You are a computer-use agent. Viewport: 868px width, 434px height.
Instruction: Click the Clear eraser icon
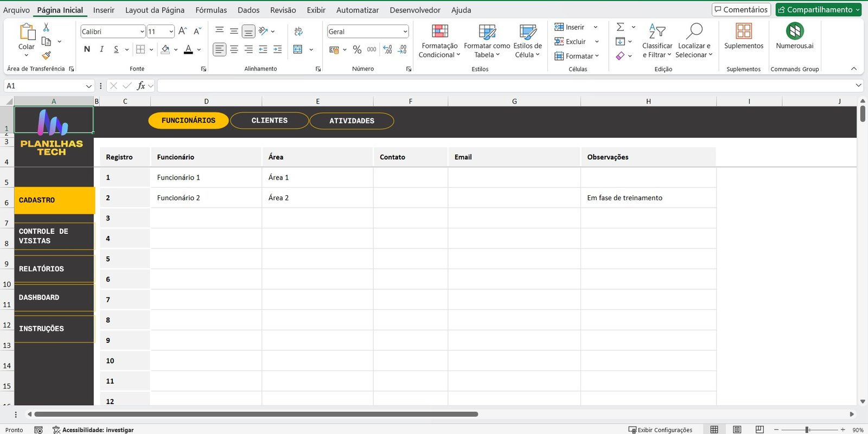[621, 56]
